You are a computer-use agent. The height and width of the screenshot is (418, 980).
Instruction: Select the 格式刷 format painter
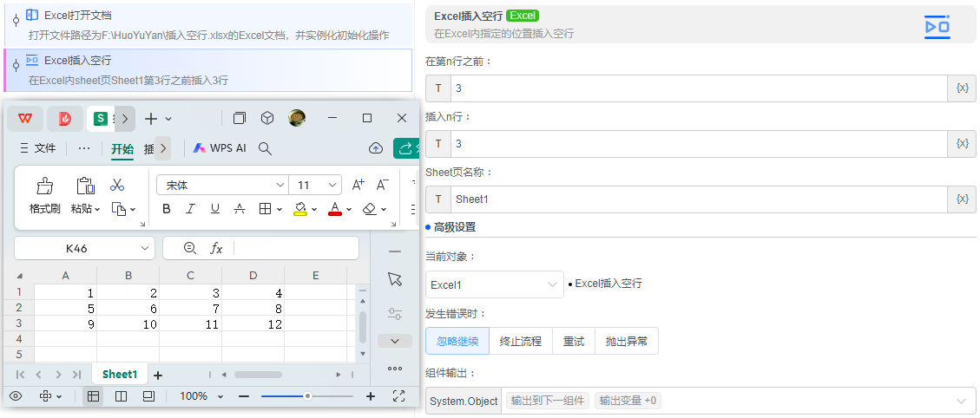[x=45, y=195]
